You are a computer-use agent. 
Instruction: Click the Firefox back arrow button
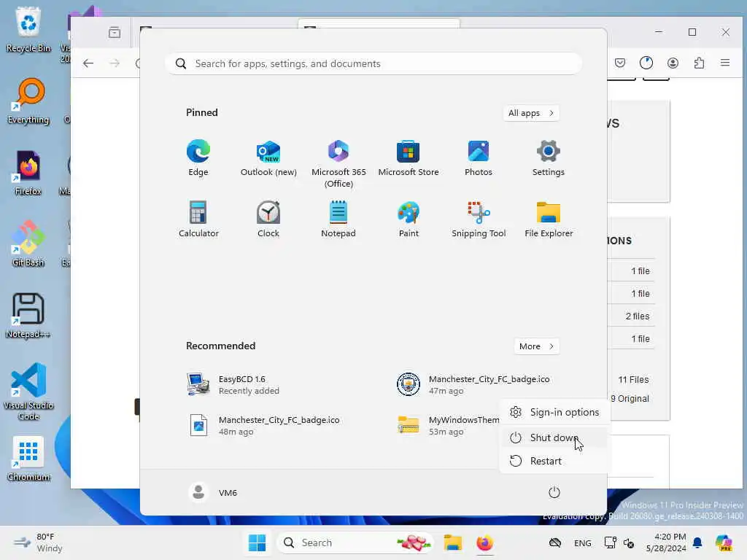point(88,63)
